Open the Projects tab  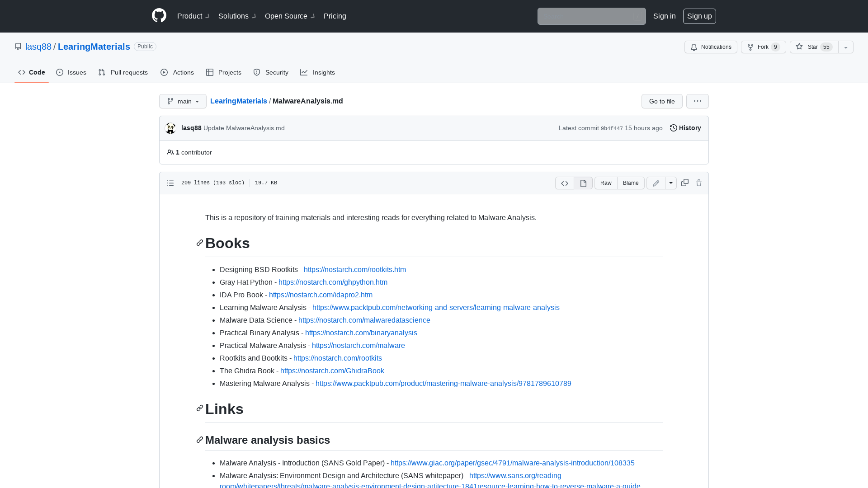pos(223,72)
